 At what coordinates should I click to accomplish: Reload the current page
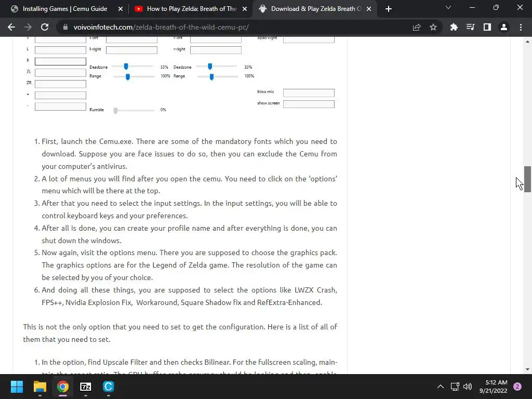[45, 27]
